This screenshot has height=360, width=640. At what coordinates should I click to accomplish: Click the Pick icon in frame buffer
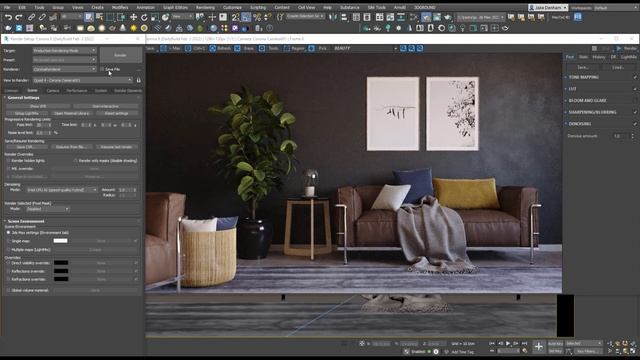(311, 48)
